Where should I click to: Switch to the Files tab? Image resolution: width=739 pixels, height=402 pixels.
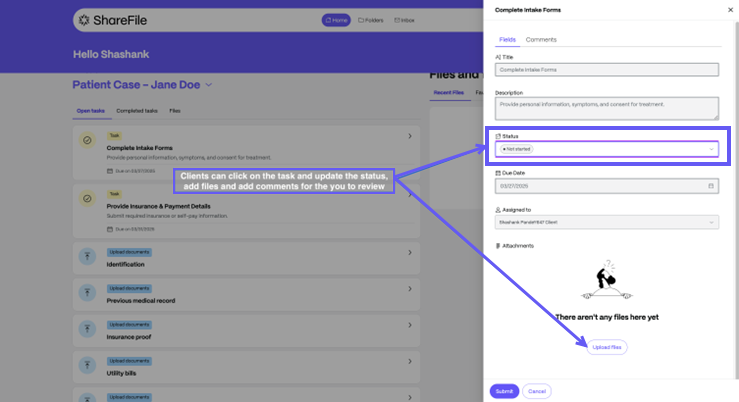pyautogui.click(x=175, y=111)
